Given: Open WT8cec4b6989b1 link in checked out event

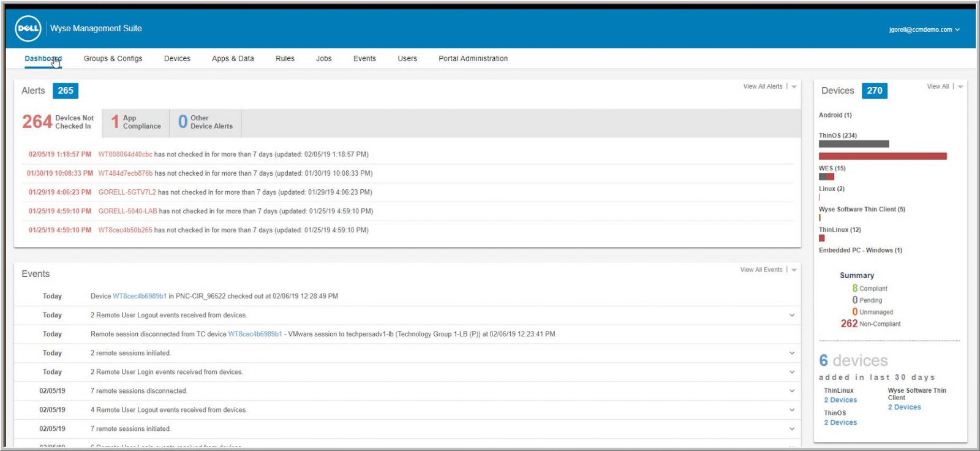Looking at the screenshot, I should (140, 296).
